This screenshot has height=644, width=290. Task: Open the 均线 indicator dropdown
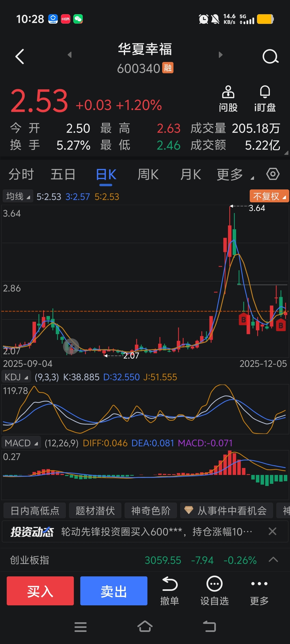tap(18, 196)
